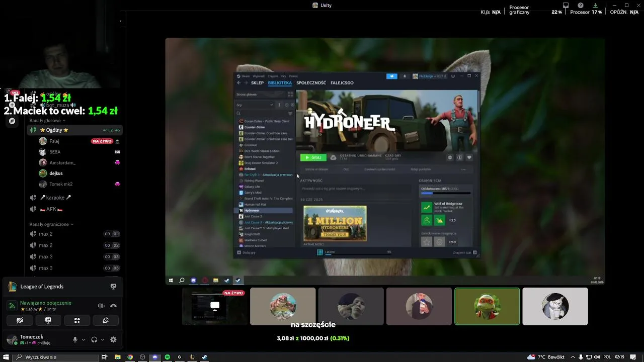Collapse the Kanały ograniczone category

(51, 224)
